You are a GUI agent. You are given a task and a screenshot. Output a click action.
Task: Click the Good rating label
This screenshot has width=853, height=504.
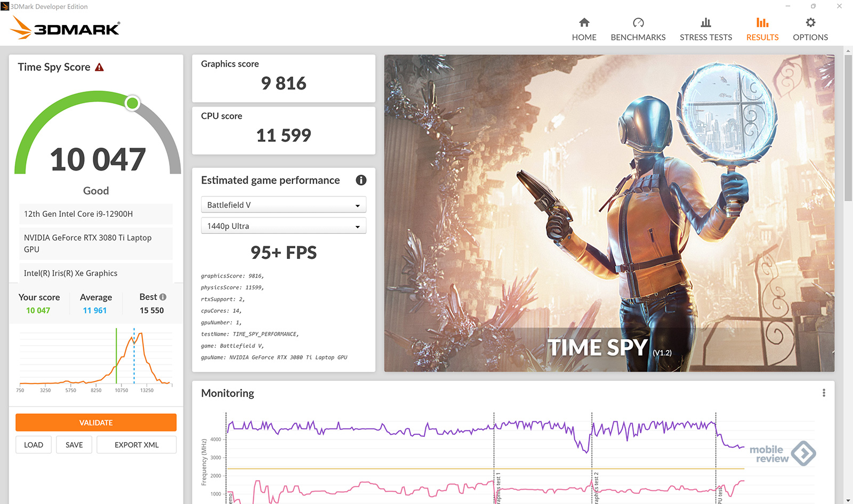(96, 191)
